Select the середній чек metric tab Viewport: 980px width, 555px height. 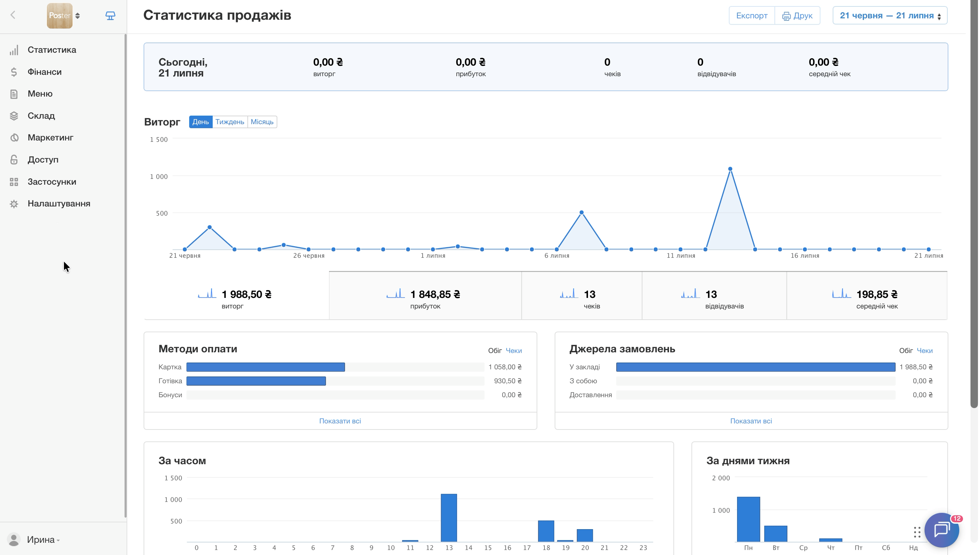point(867,296)
